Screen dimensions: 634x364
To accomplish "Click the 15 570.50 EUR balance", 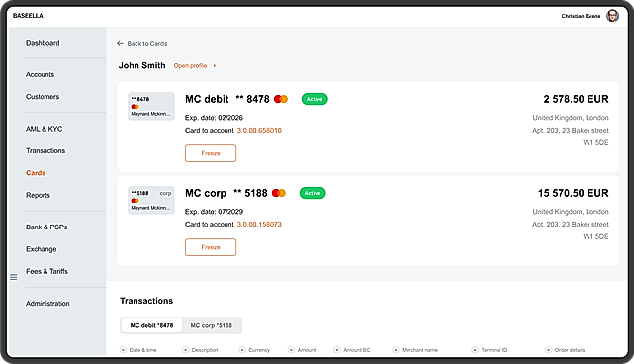I will tap(574, 193).
